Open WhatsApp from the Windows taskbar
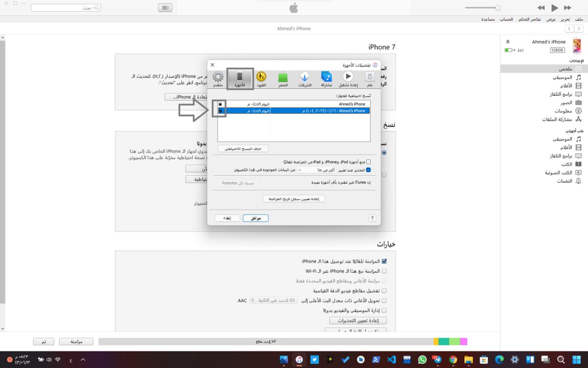This screenshot has width=588, height=368. 423,360
